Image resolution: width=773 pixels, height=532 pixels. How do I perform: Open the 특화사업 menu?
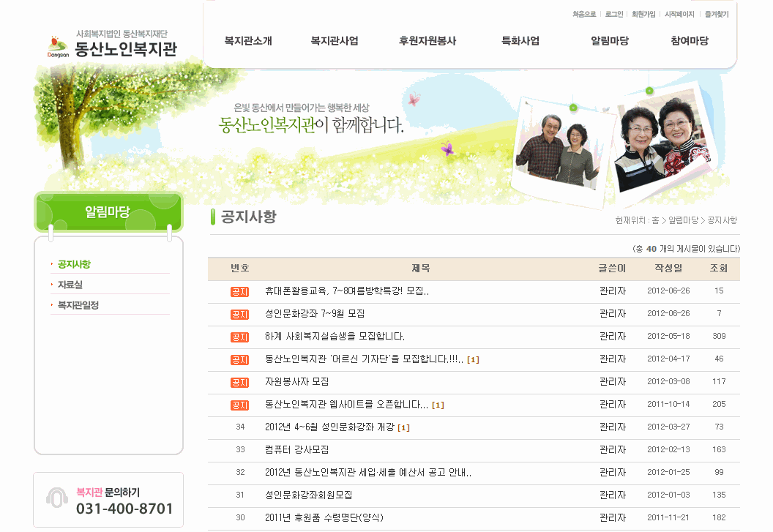click(x=520, y=41)
